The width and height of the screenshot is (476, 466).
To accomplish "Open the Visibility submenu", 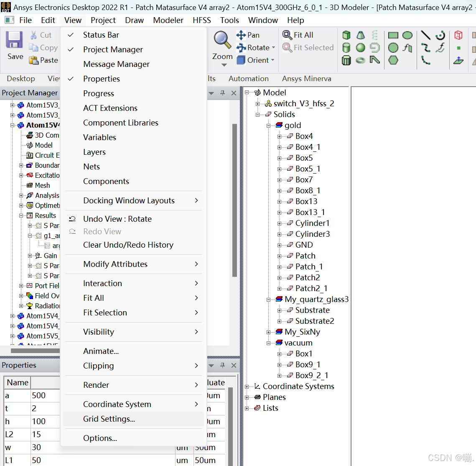I will point(133,332).
